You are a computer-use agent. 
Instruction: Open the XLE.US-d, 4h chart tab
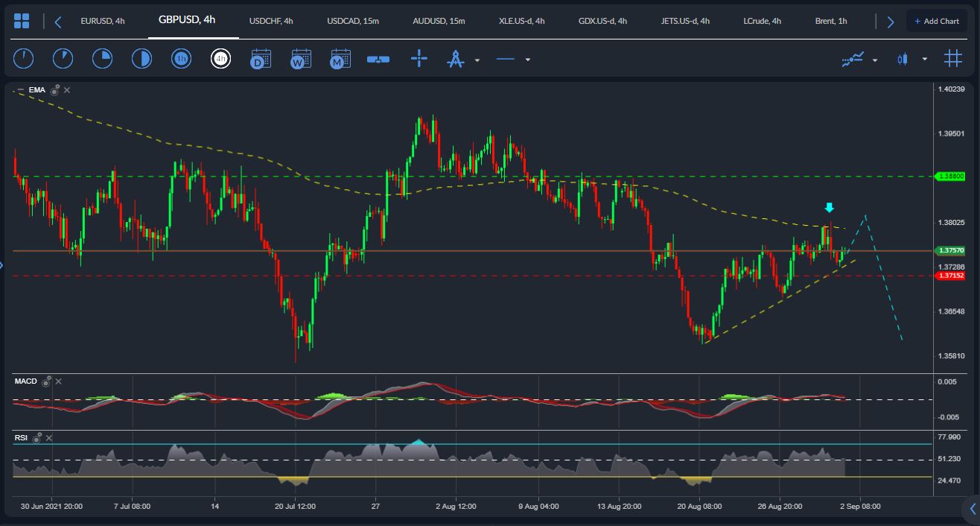click(x=522, y=21)
